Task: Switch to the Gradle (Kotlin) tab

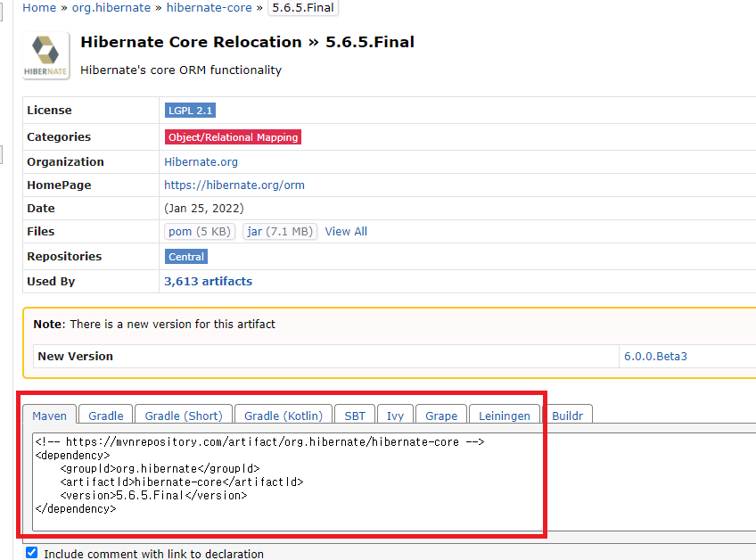Action: (x=283, y=416)
